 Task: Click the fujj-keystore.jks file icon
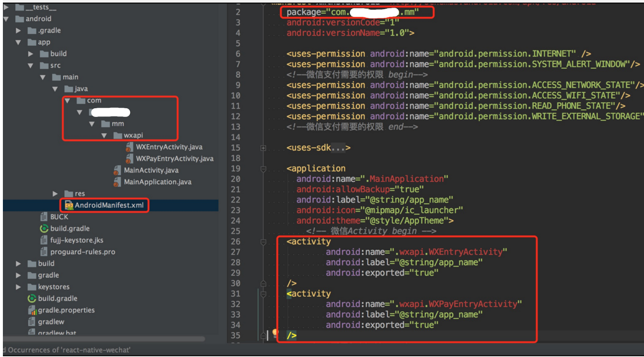coord(45,240)
